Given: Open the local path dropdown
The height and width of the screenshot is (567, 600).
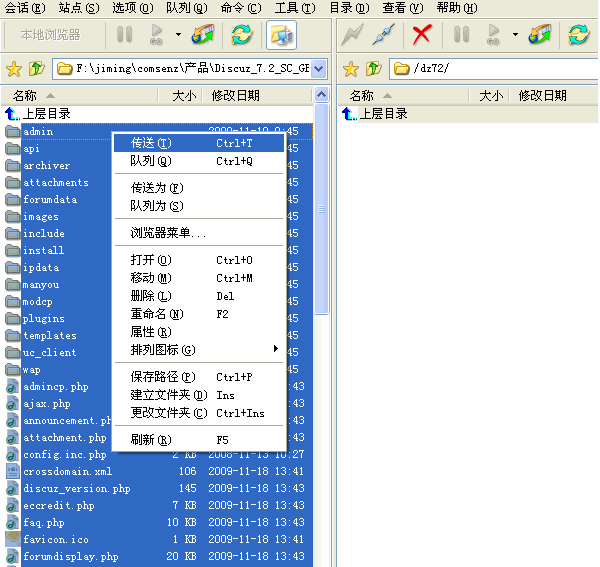Looking at the screenshot, I should tap(319, 69).
